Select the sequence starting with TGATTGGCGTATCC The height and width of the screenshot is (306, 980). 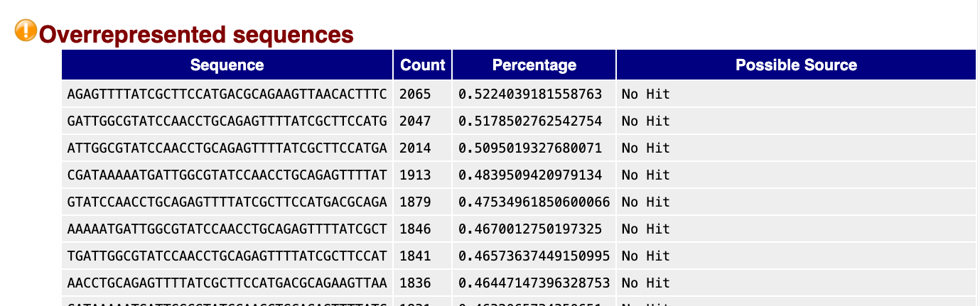tap(227, 256)
